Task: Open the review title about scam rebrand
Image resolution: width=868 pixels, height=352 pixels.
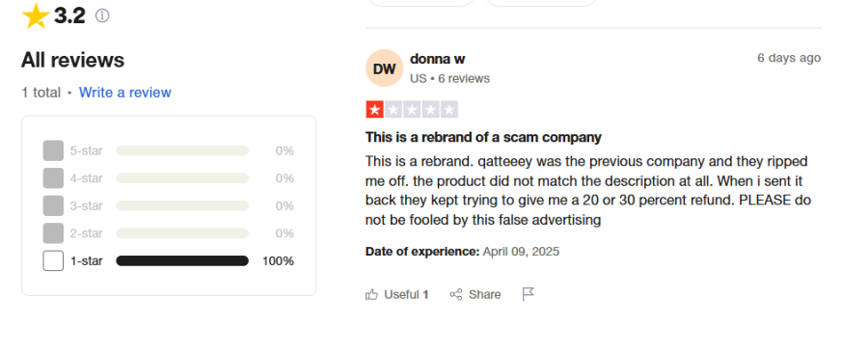Action: 483,137
